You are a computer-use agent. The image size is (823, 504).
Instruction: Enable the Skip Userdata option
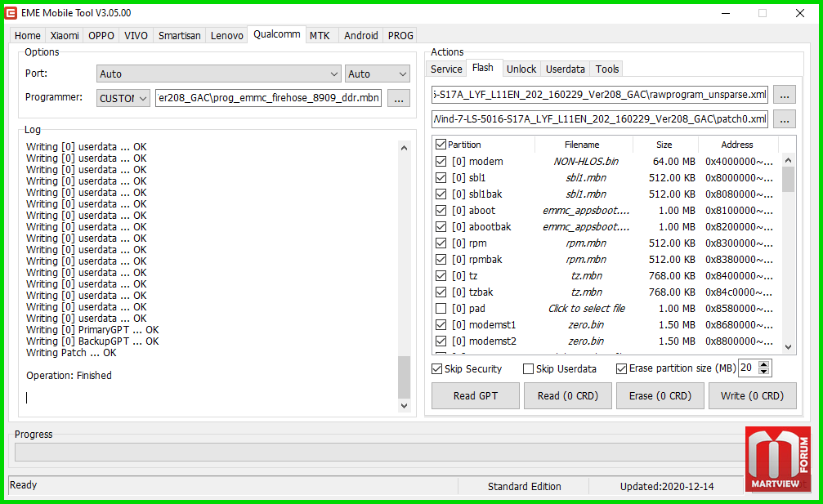coord(529,369)
